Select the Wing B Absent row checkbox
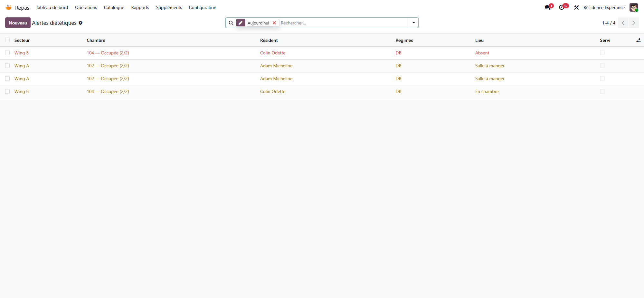 7,53
